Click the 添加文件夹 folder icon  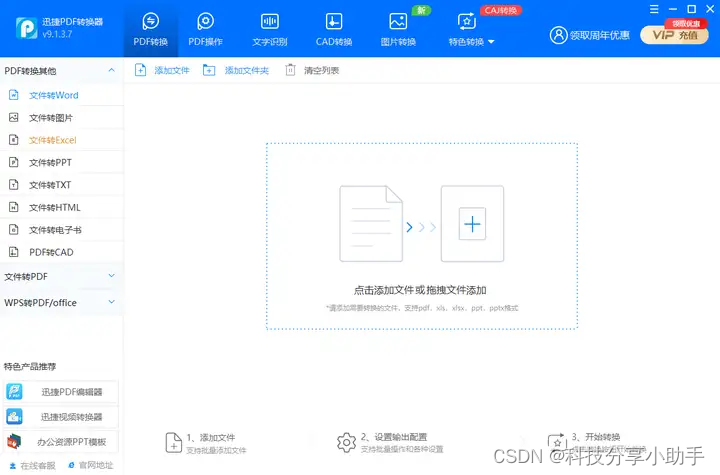tap(209, 70)
